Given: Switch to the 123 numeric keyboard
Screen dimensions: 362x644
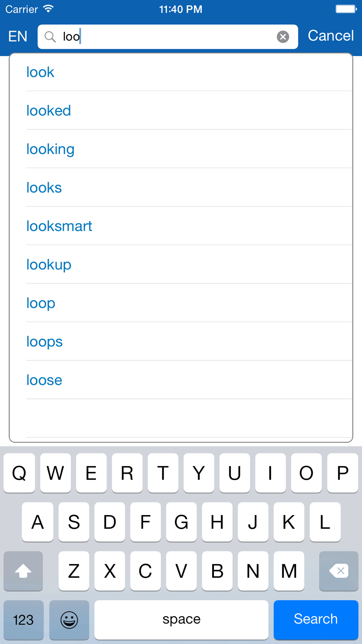Looking at the screenshot, I should click(24, 620).
